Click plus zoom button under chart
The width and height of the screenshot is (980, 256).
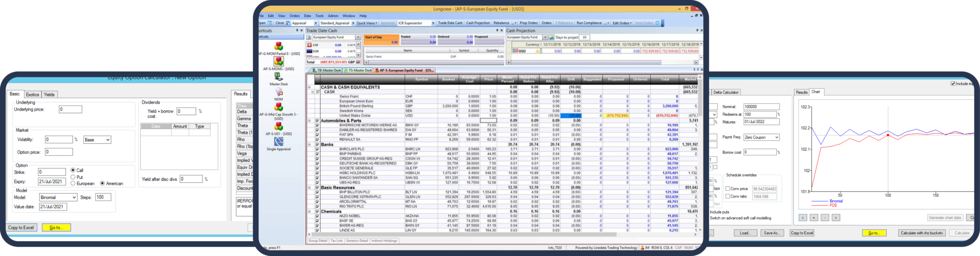[813, 218]
